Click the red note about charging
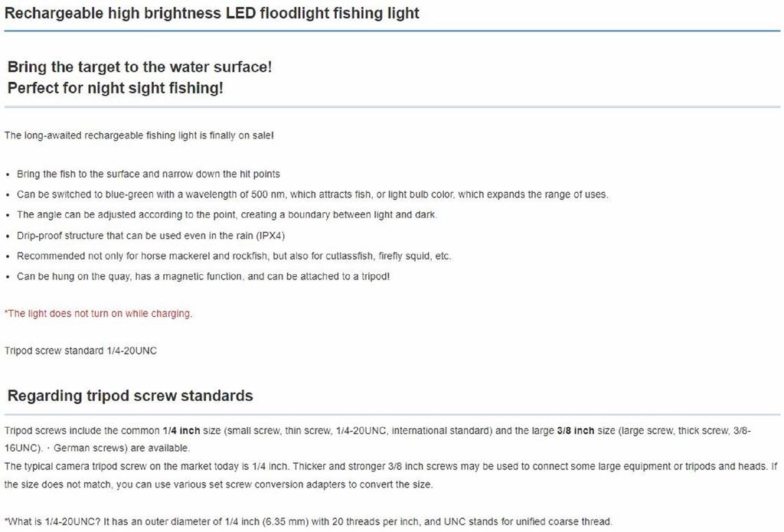 pyautogui.click(x=98, y=314)
